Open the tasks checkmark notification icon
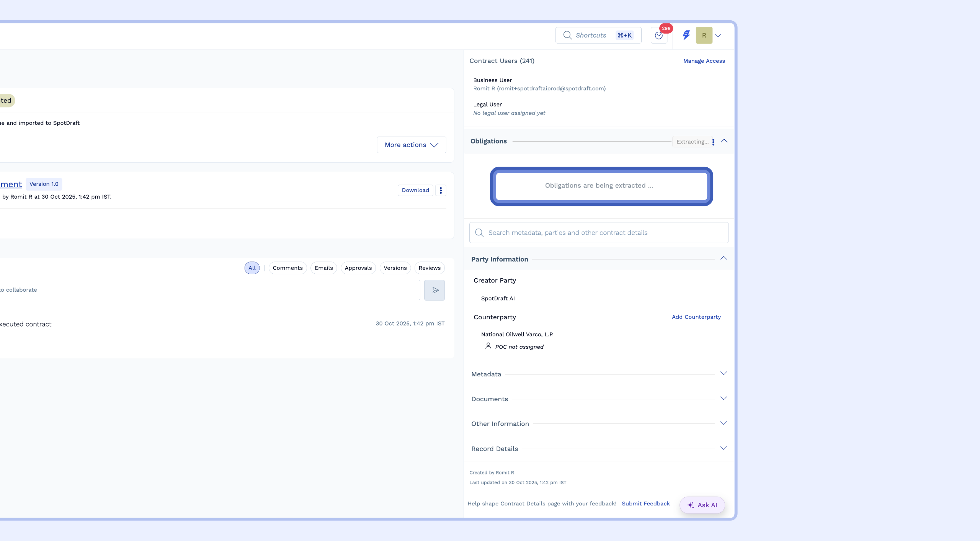Image resolution: width=980 pixels, height=541 pixels. pyautogui.click(x=658, y=36)
